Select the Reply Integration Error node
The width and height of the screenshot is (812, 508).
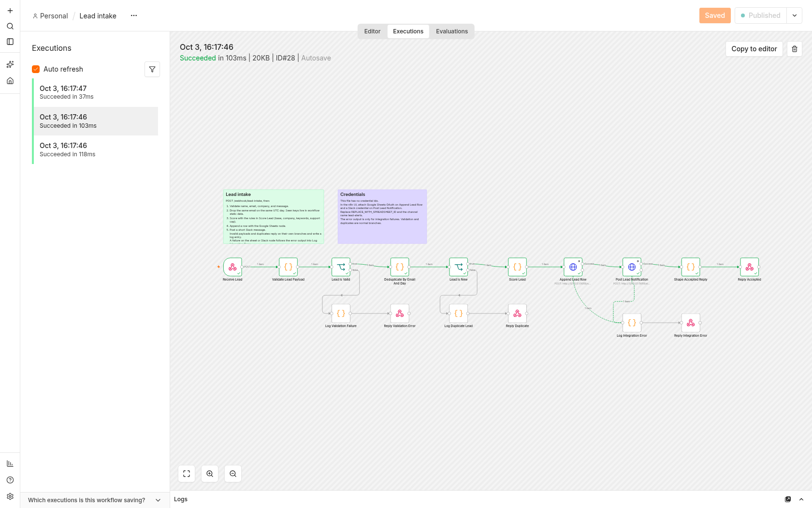coord(691,323)
